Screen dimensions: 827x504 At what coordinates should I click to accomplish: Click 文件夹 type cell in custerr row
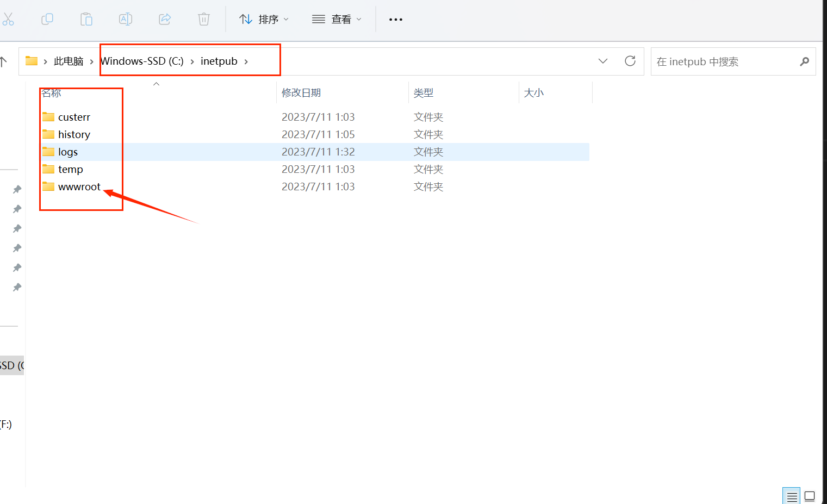[428, 117]
